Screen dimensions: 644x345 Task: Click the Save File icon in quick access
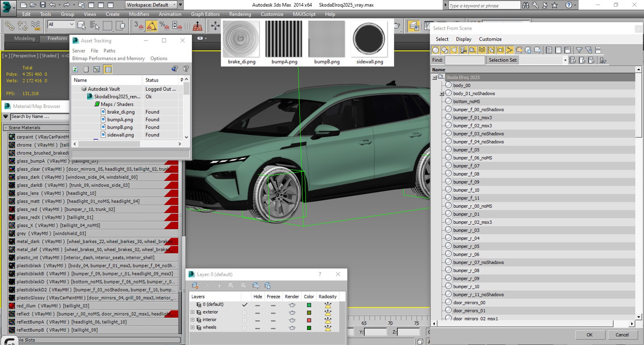(43, 5)
